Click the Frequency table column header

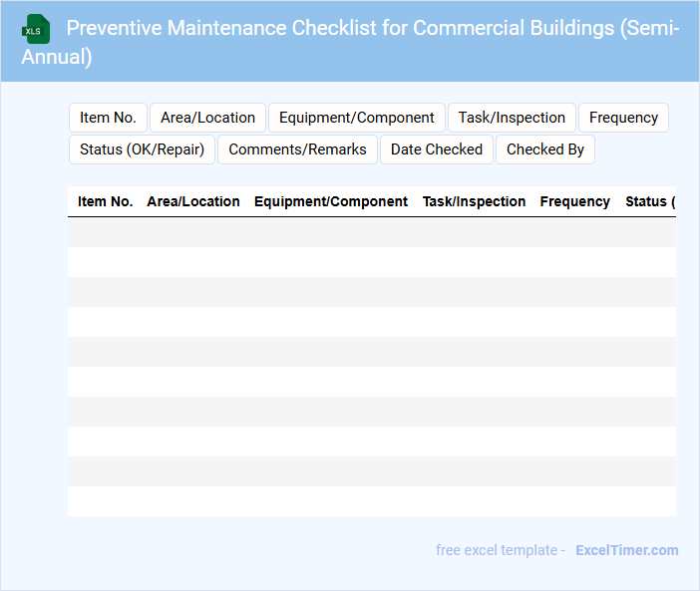pyautogui.click(x=574, y=201)
